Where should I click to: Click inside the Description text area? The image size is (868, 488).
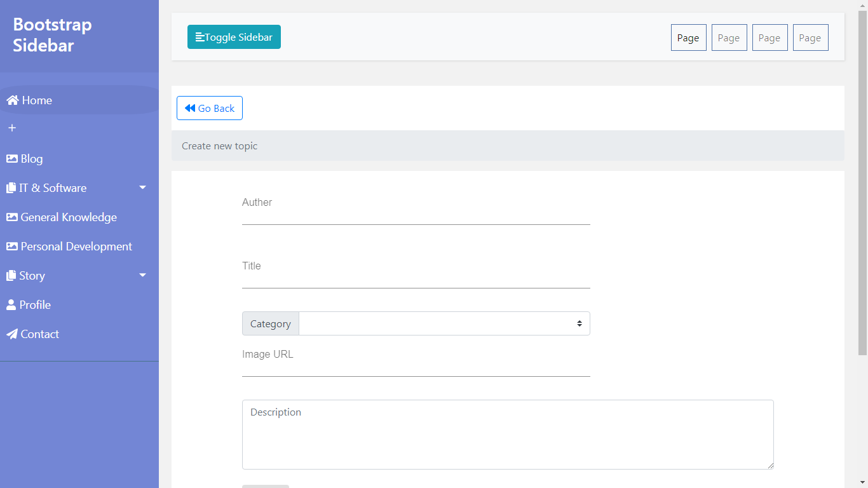click(x=508, y=435)
